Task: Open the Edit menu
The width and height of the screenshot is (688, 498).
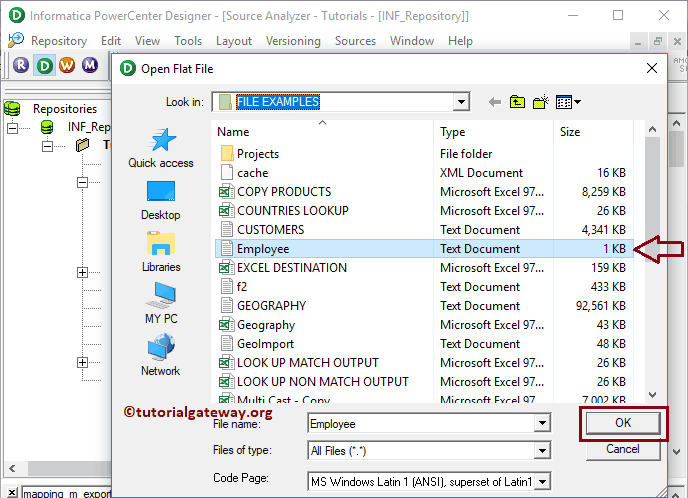Action: click(111, 41)
